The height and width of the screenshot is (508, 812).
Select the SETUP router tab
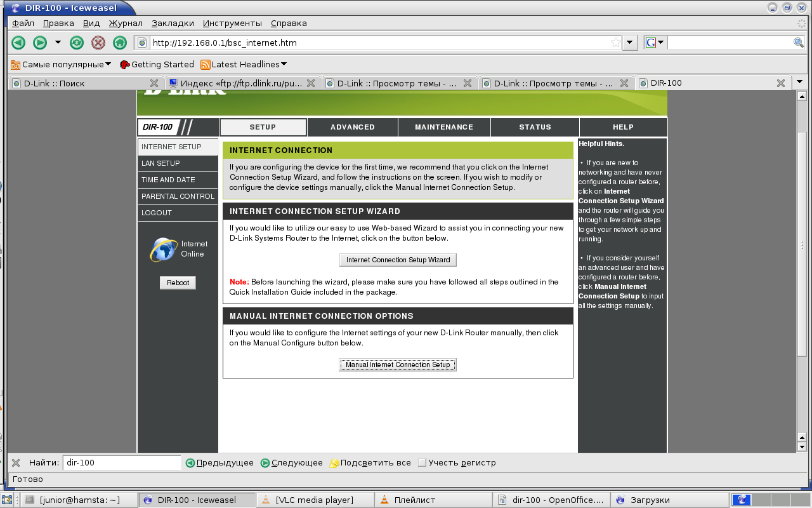[263, 127]
